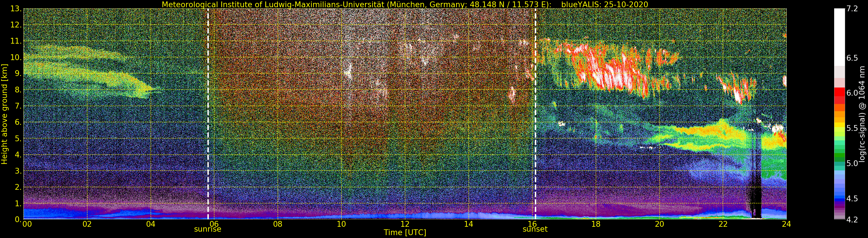Click the "4.5" colorbar tick label

[x=852, y=198]
